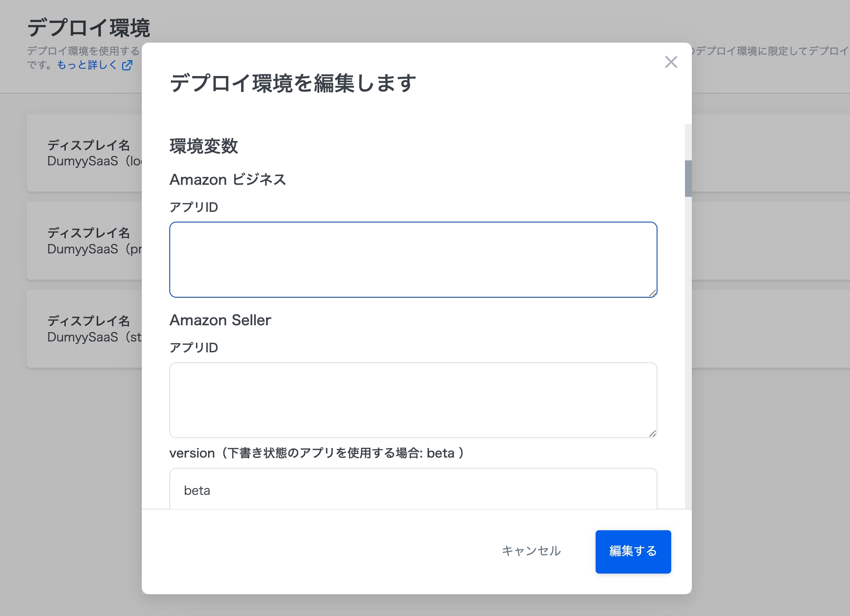Image resolution: width=850 pixels, height=616 pixels.
Task: Click the scrollbar track below the thumb
Action: [x=688, y=344]
